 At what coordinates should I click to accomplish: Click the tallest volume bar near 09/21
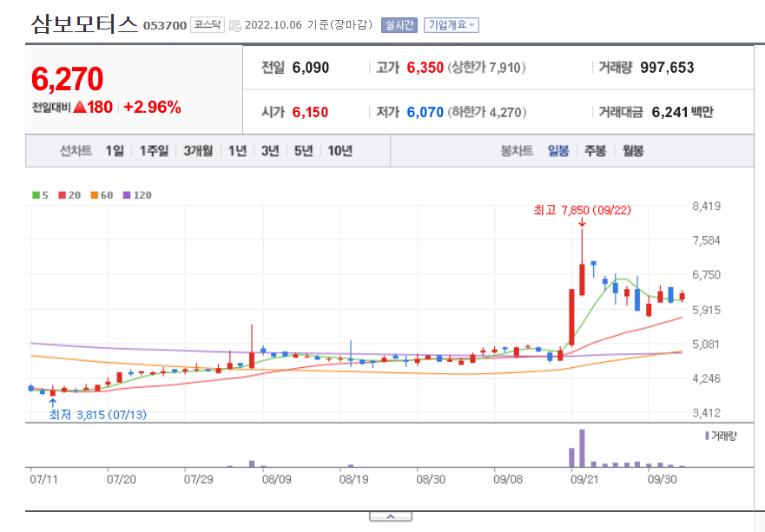tap(582, 448)
